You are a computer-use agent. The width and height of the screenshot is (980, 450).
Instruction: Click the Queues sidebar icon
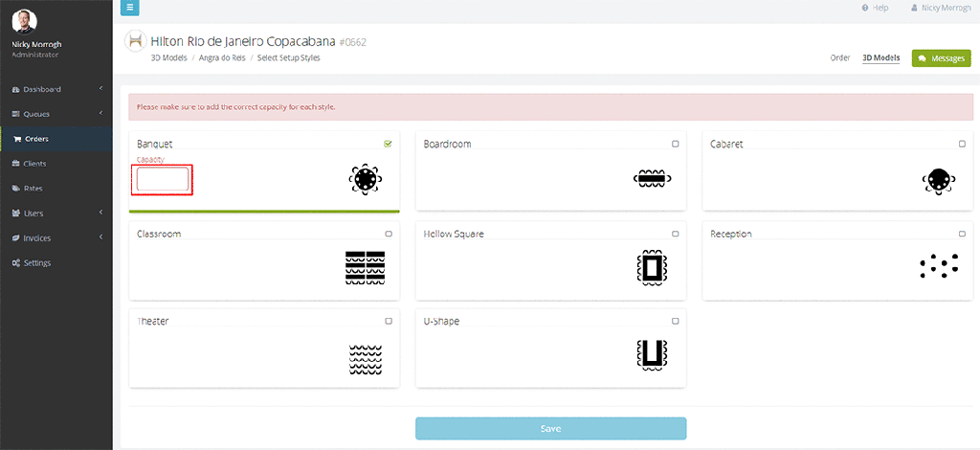[x=16, y=114]
